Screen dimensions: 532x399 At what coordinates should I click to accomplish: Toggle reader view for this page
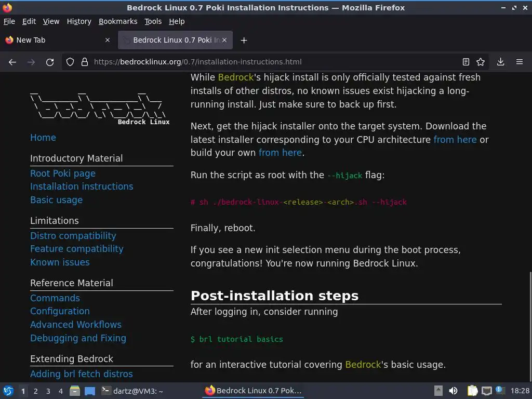tap(466, 62)
